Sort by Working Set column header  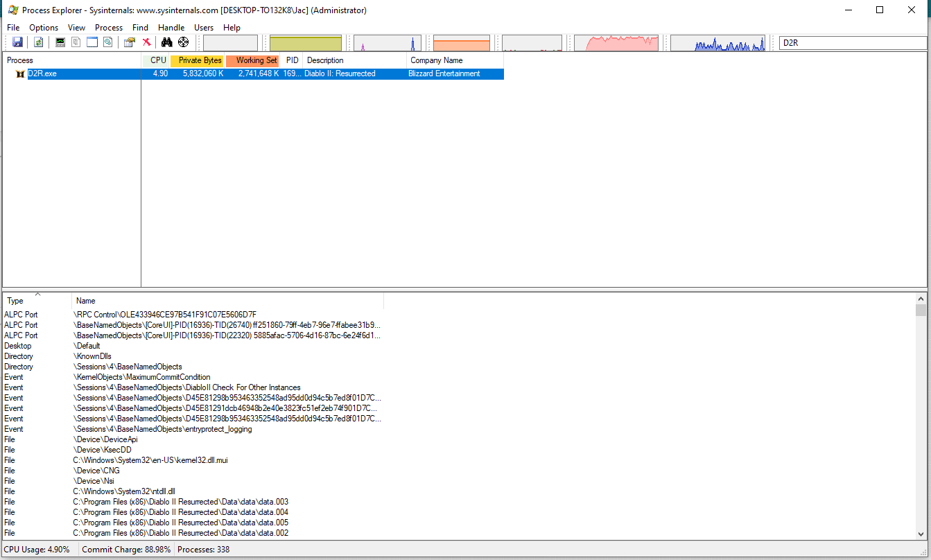(x=253, y=60)
